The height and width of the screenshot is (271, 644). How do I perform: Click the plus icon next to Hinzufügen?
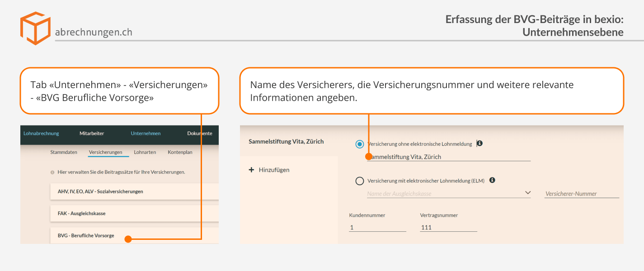coord(252,170)
